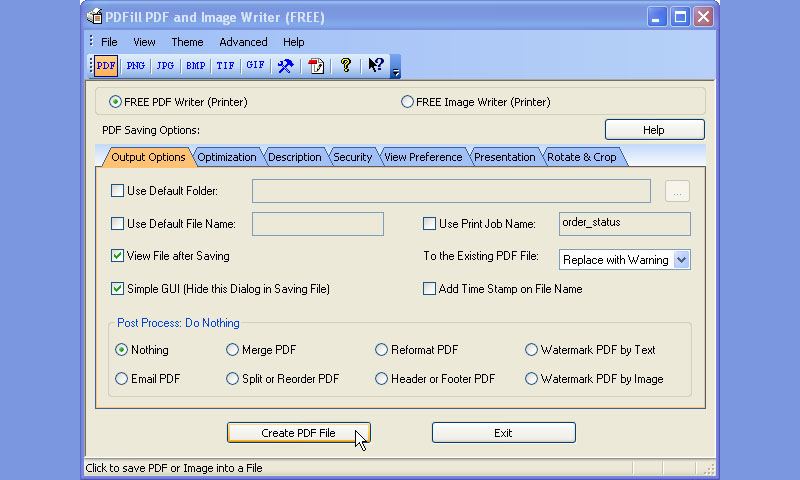Select FREE PDF Writer (Printer) radio button
This screenshot has height=480, width=800.
click(115, 102)
